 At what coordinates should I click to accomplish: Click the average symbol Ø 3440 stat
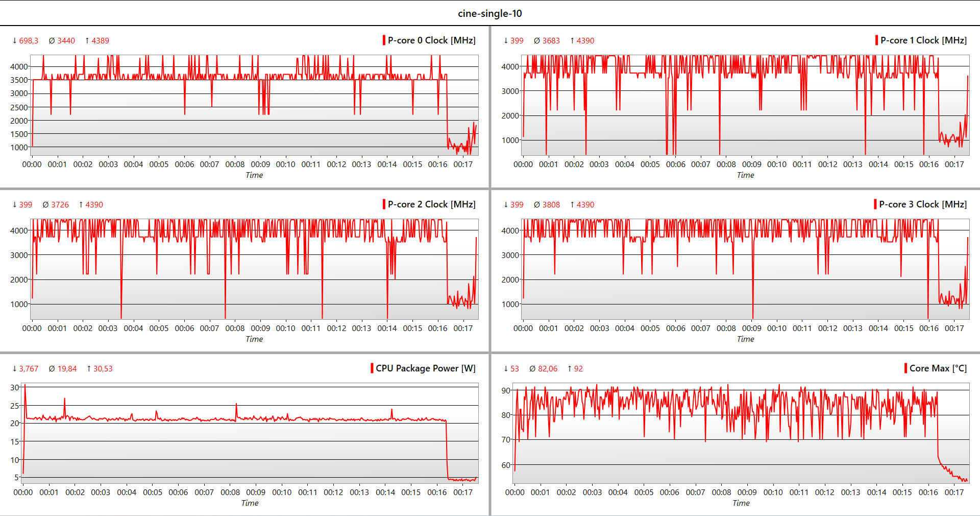coord(62,40)
